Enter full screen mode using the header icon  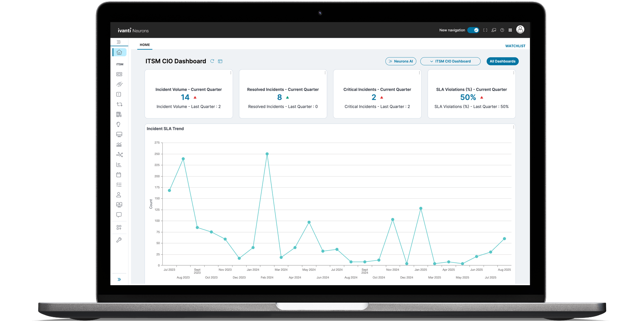click(485, 30)
